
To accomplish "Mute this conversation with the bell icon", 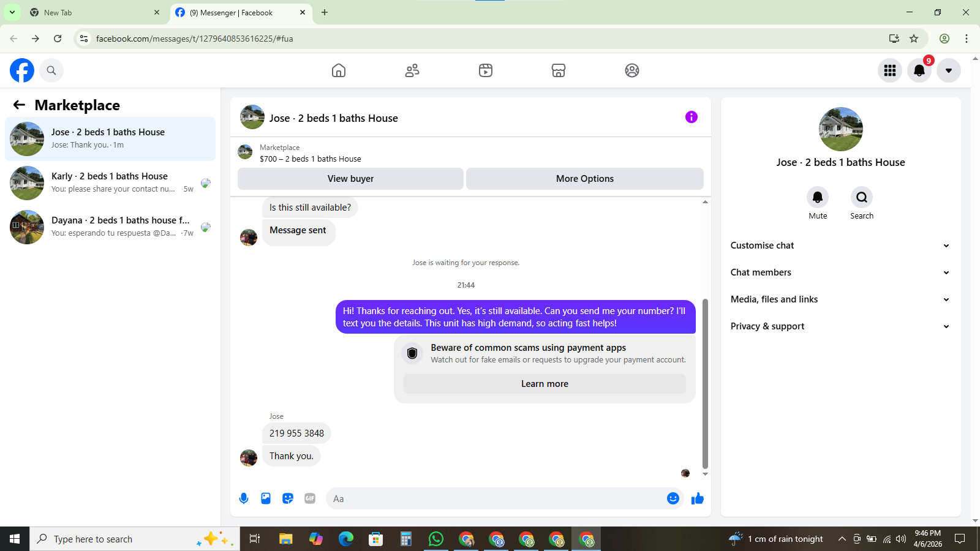I will coord(818,197).
